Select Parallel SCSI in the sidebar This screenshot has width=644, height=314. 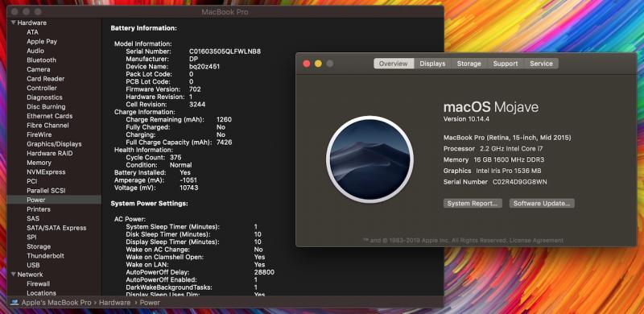tap(46, 191)
